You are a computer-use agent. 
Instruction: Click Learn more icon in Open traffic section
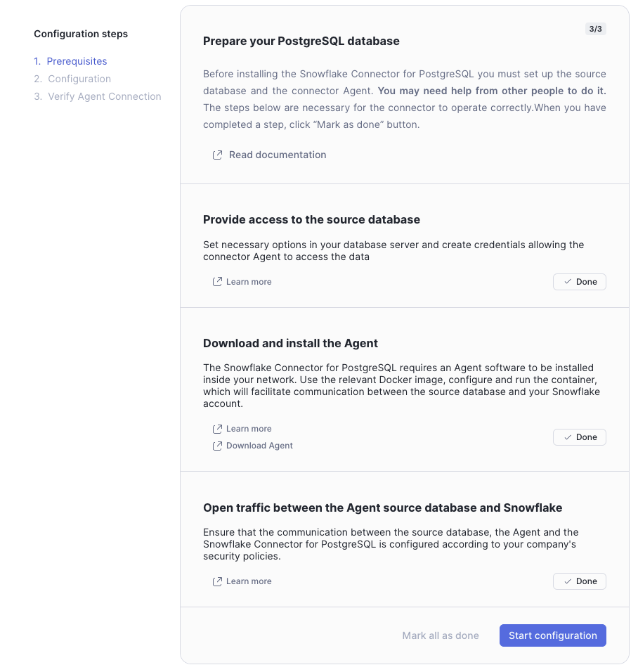(x=218, y=581)
